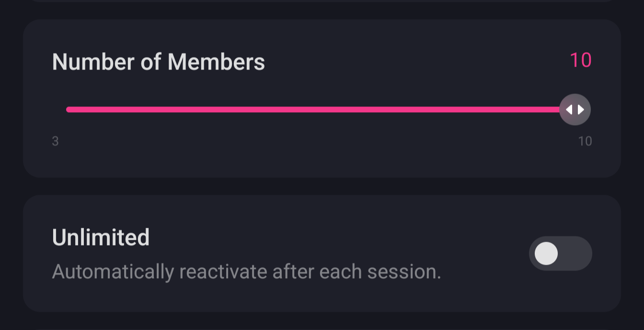Viewport: 644px width, 330px height.
Task: Click the pink member count value 10
Action: click(x=580, y=60)
